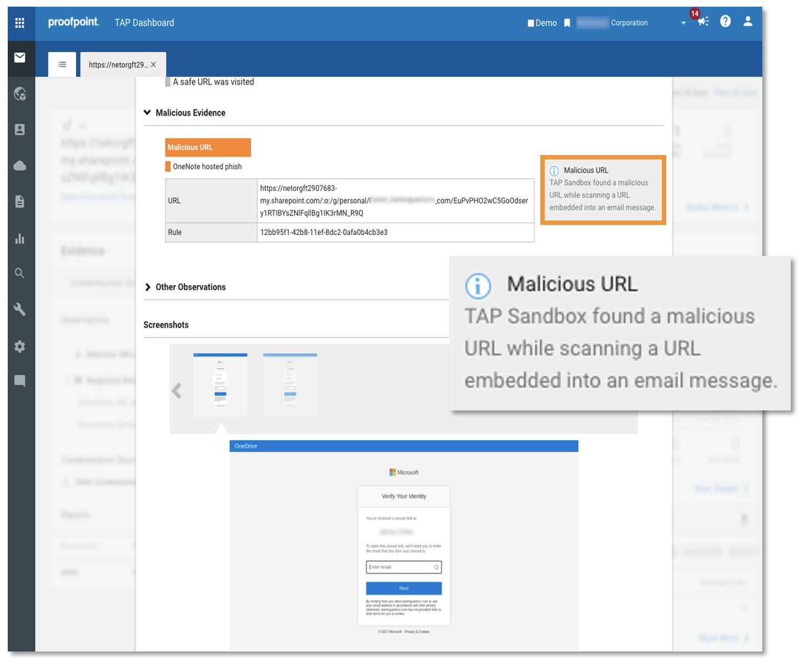This screenshot has height=672, width=804.
Task: Open the announcements megaphone with 14 notifications
Action: [703, 22]
